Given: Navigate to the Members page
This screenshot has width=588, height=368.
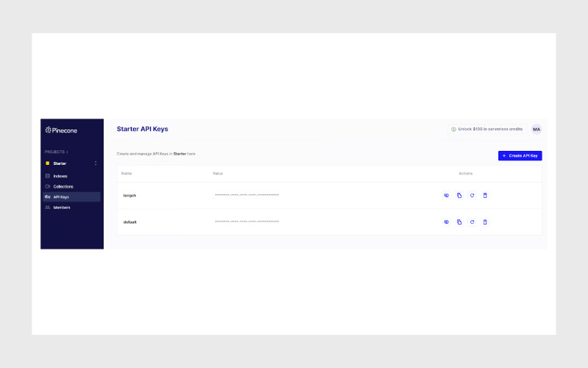Looking at the screenshot, I should pyautogui.click(x=61, y=208).
